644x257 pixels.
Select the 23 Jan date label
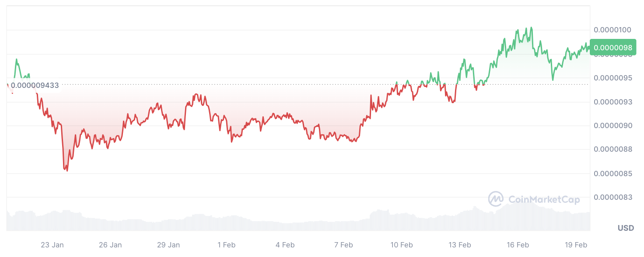tap(52, 245)
